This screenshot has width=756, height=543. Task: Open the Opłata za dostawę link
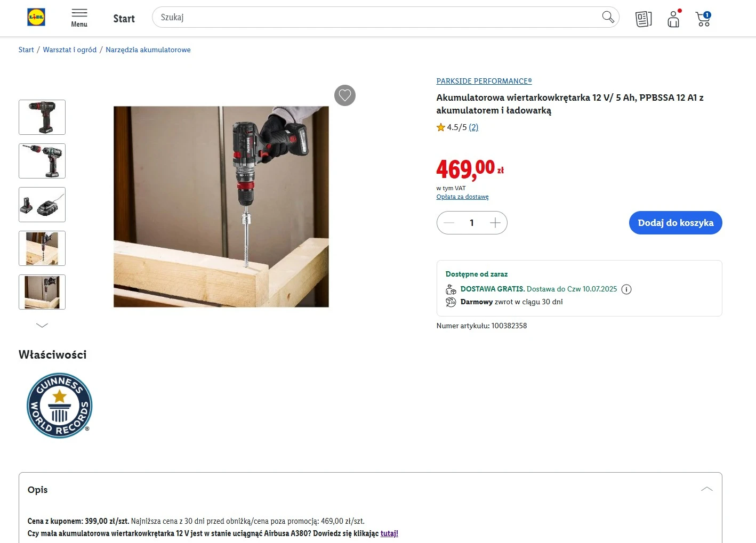[462, 197]
